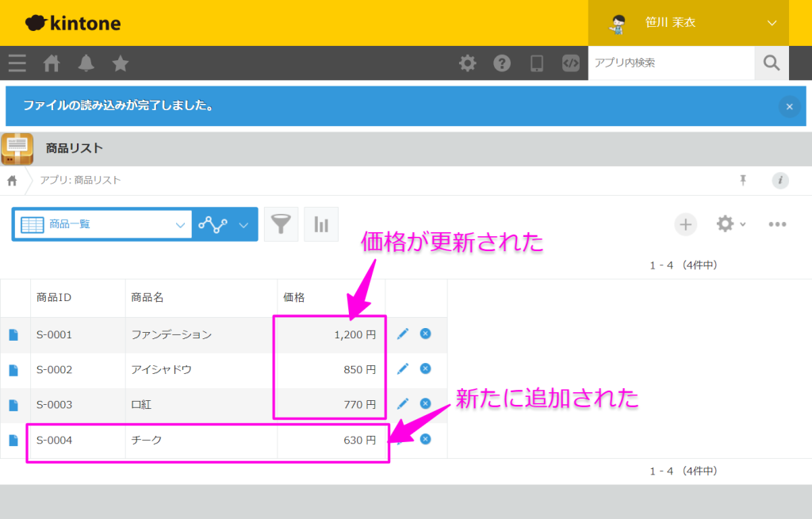Select the S-0001 product ID cell
This screenshot has height=519, width=812.
(x=78, y=335)
